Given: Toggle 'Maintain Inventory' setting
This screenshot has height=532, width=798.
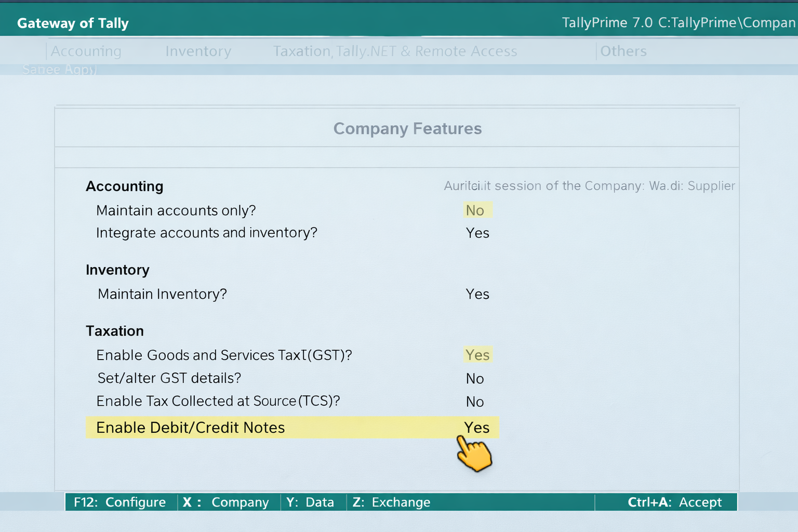Looking at the screenshot, I should tap(477, 294).
